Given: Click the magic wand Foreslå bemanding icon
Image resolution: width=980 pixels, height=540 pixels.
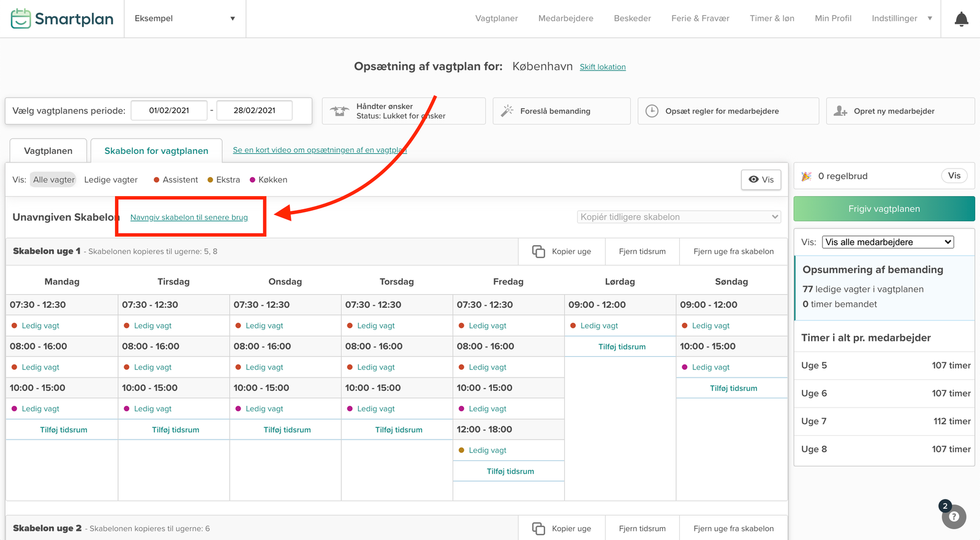Looking at the screenshot, I should [x=507, y=111].
